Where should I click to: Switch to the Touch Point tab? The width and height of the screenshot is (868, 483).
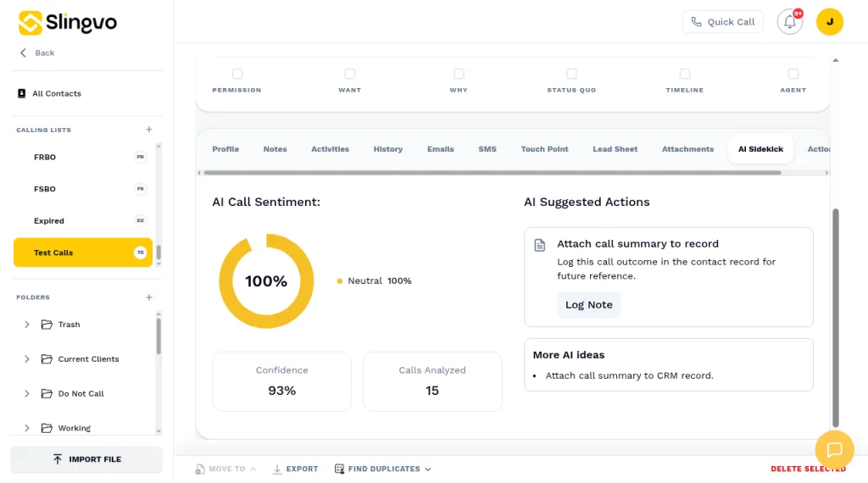[544, 149]
